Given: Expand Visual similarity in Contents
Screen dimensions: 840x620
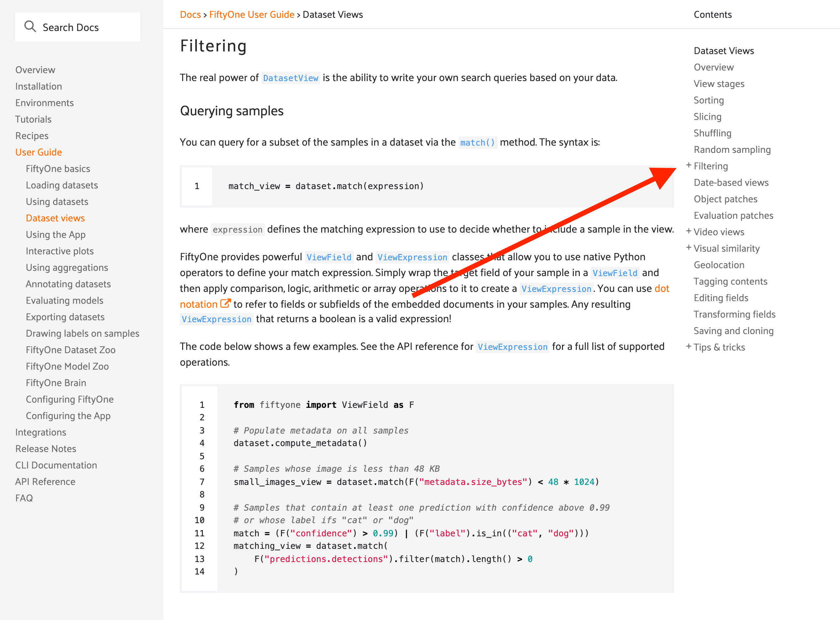Looking at the screenshot, I should tap(688, 248).
